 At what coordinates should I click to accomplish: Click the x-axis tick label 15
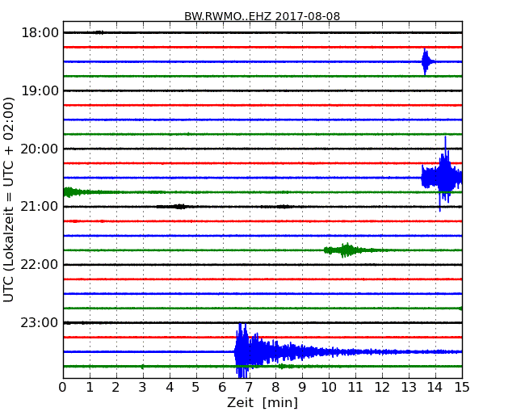(x=462, y=388)
